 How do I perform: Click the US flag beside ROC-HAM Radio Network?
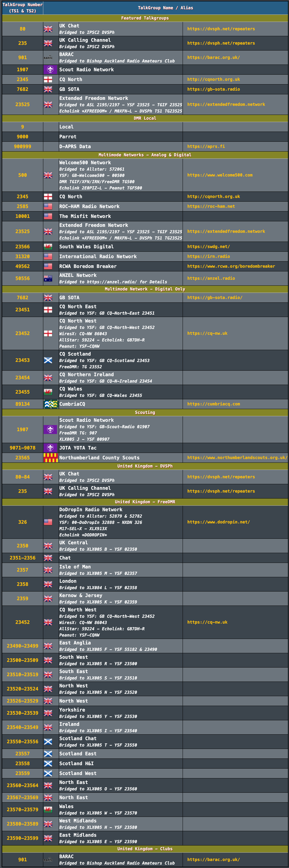click(x=48, y=207)
